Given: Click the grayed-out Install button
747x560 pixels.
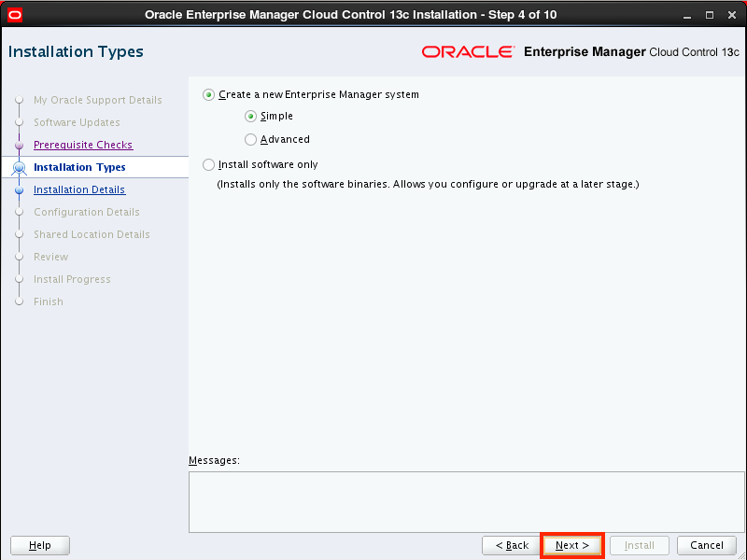Looking at the screenshot, I should [x=640, y=545].
